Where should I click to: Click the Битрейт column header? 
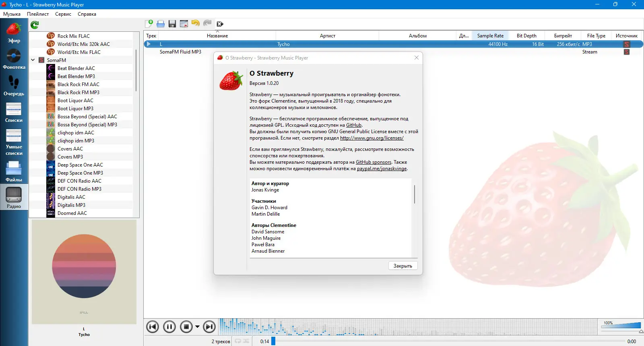563,36
